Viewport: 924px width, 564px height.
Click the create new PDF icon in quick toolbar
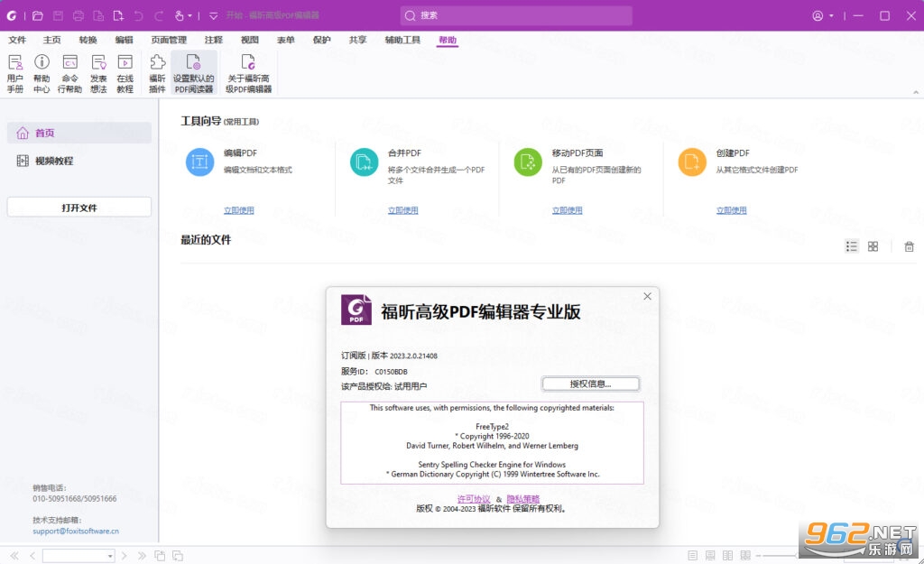pos(118,16)
